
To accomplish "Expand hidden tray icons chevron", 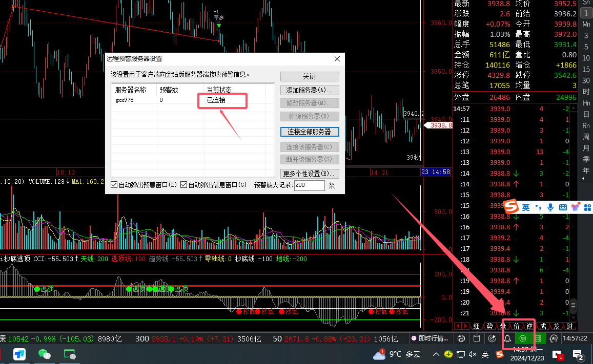I will click(x=436, y=354).
